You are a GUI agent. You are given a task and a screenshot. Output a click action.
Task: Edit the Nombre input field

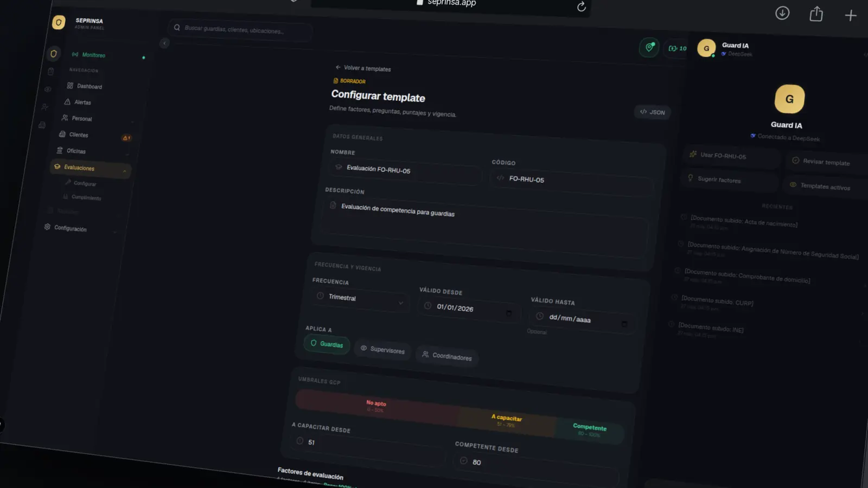(x=406, y=171)
